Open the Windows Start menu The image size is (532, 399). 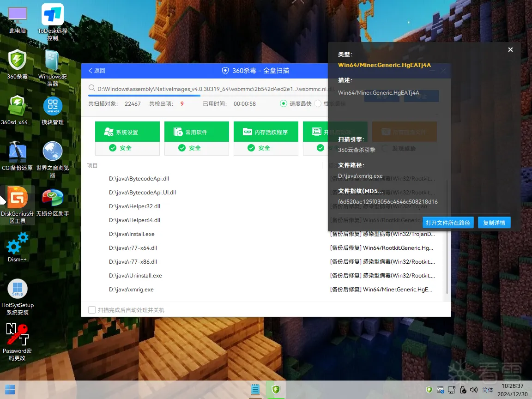click(10, 389)
